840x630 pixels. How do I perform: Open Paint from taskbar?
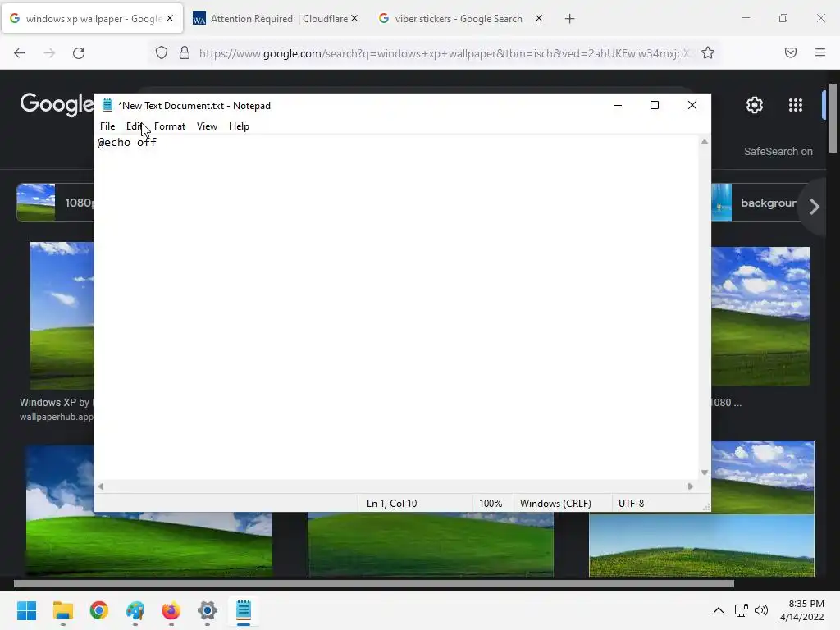coord(135,610)
